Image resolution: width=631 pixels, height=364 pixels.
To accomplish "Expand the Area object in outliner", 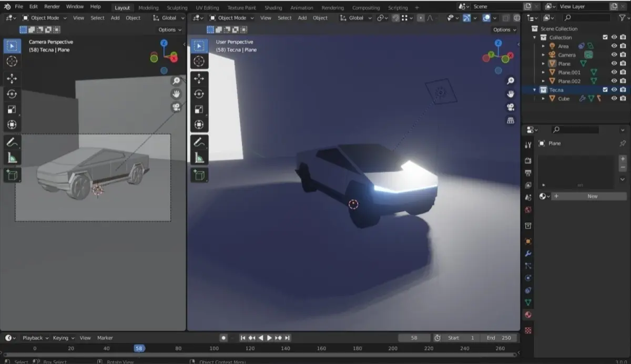I will 544,46.
